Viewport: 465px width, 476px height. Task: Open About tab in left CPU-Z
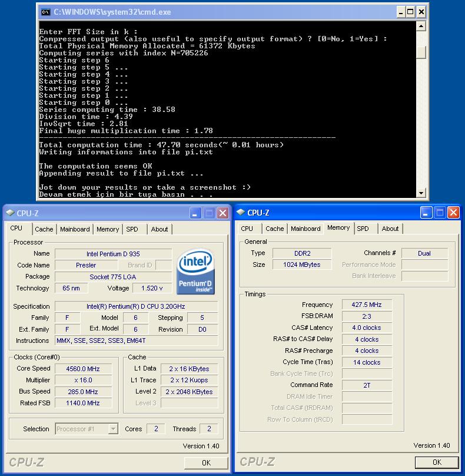coord(160,229)
